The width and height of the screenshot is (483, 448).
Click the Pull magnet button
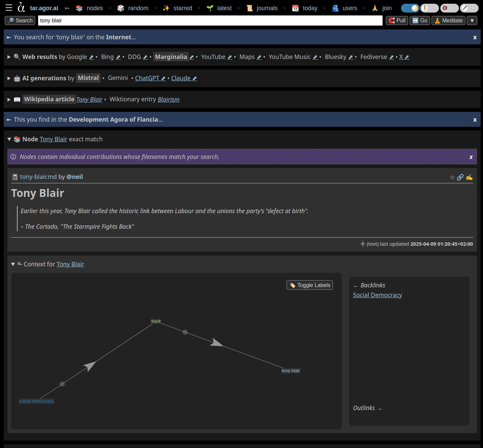[397, 20]
